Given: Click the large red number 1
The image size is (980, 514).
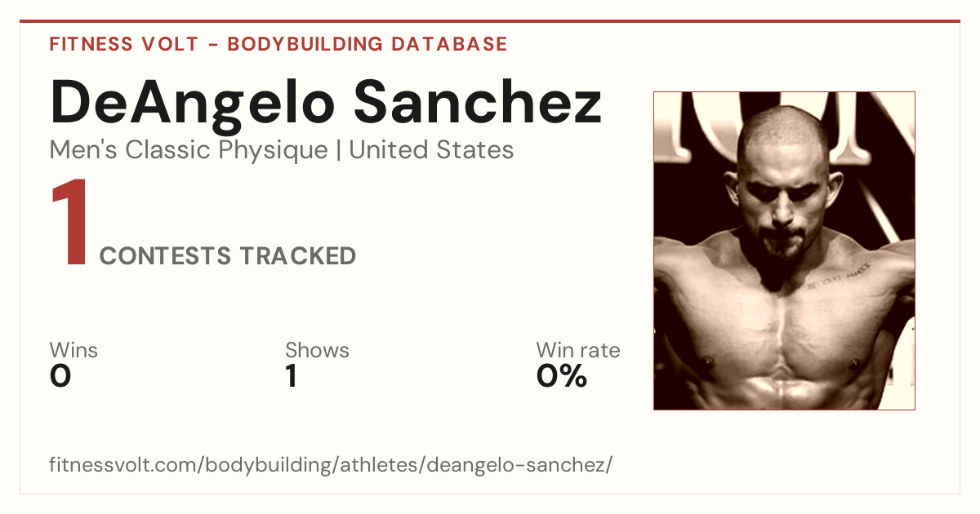Looking at the screenshot, I should click(x=69, y=224).
